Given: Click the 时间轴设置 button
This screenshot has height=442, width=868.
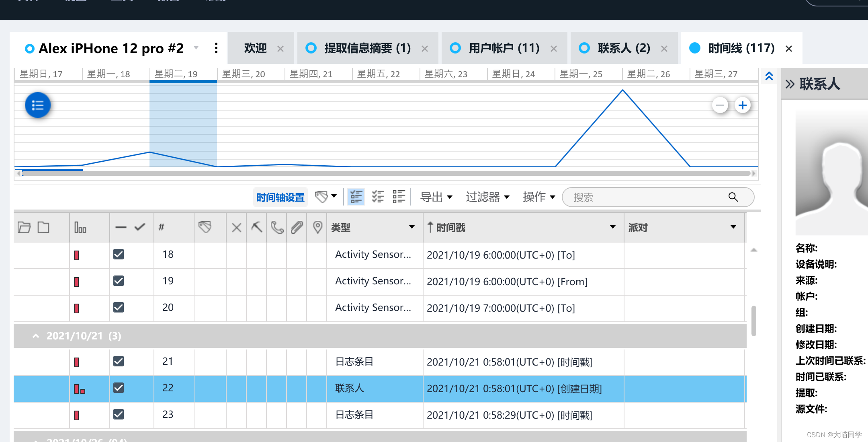Looking at the screenshot, I should [x=280, y=197].
